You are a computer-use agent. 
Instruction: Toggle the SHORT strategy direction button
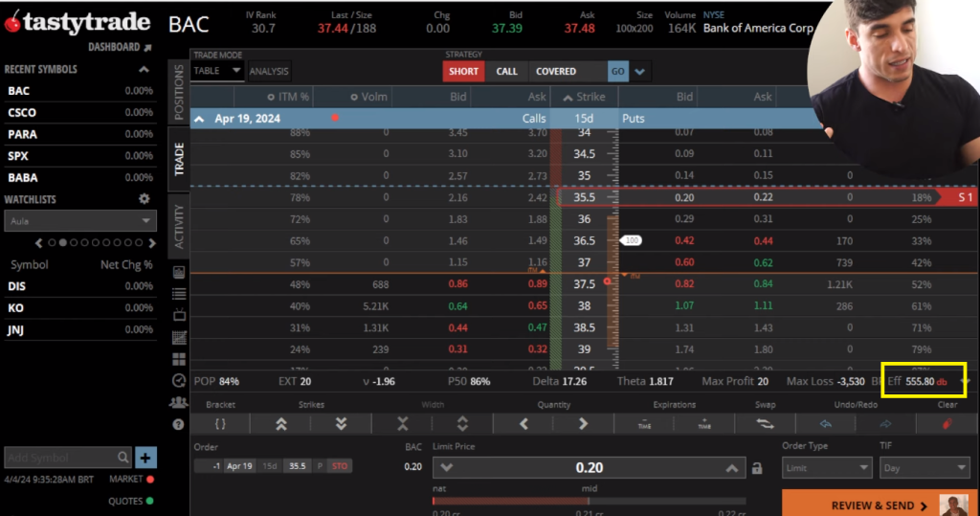click(x=463, y=71)
